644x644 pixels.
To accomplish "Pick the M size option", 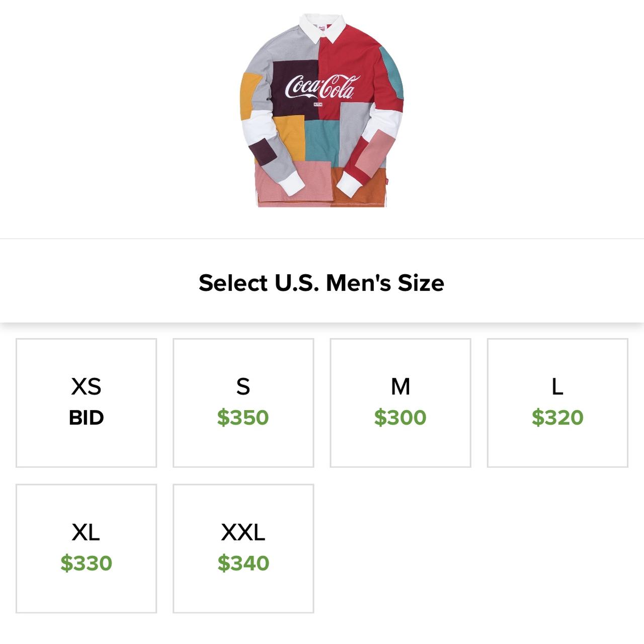I will pyautogui.click(x=400, y=403).
